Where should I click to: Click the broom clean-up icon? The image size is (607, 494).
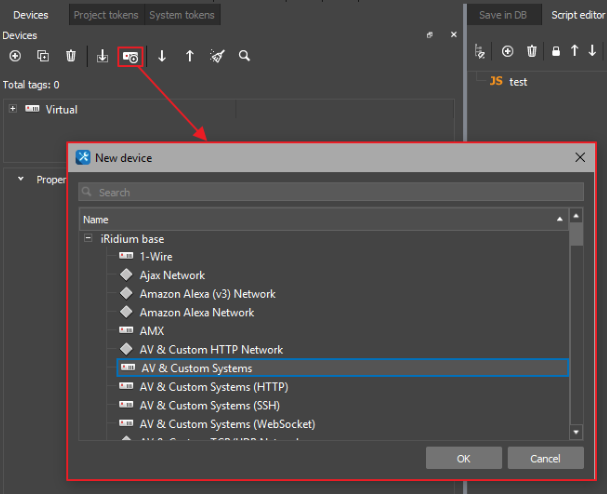217,57
